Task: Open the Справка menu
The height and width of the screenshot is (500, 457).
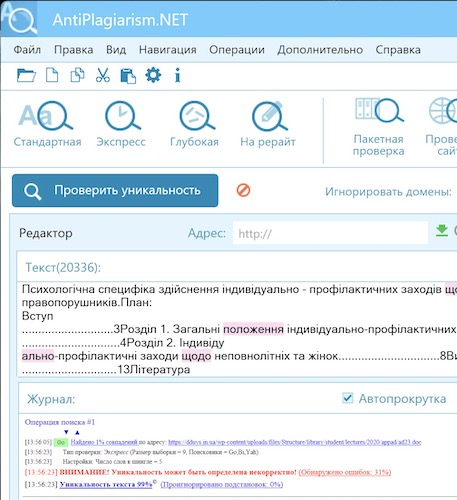Action: pos(398,50)
